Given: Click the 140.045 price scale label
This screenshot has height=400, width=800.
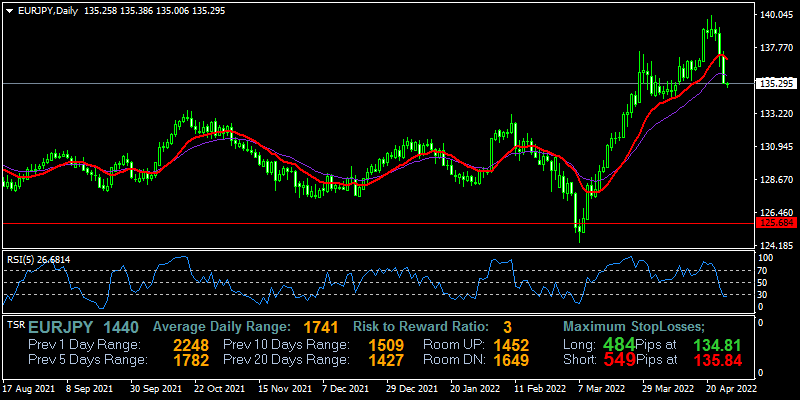Looking at the screenshot, I should 776,15.
